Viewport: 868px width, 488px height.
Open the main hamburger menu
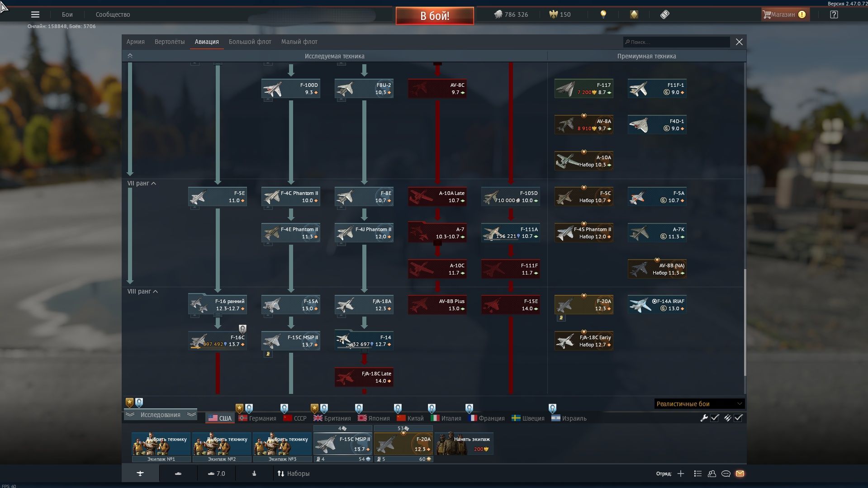[x=35, y=14]
